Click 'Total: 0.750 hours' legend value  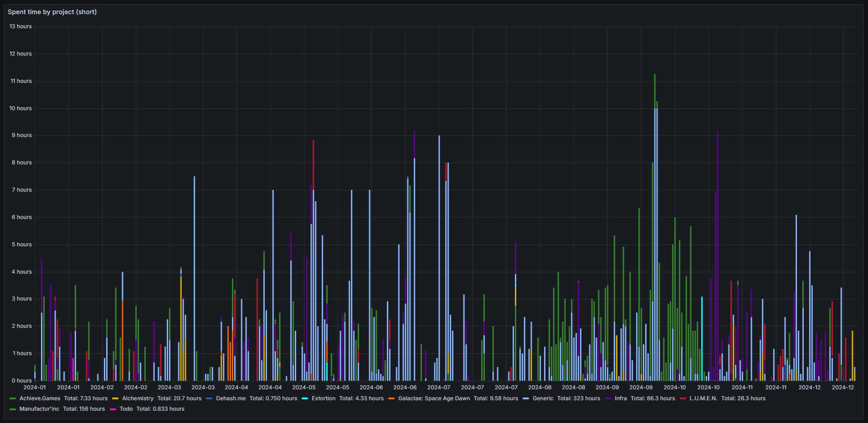coord(273,398)
